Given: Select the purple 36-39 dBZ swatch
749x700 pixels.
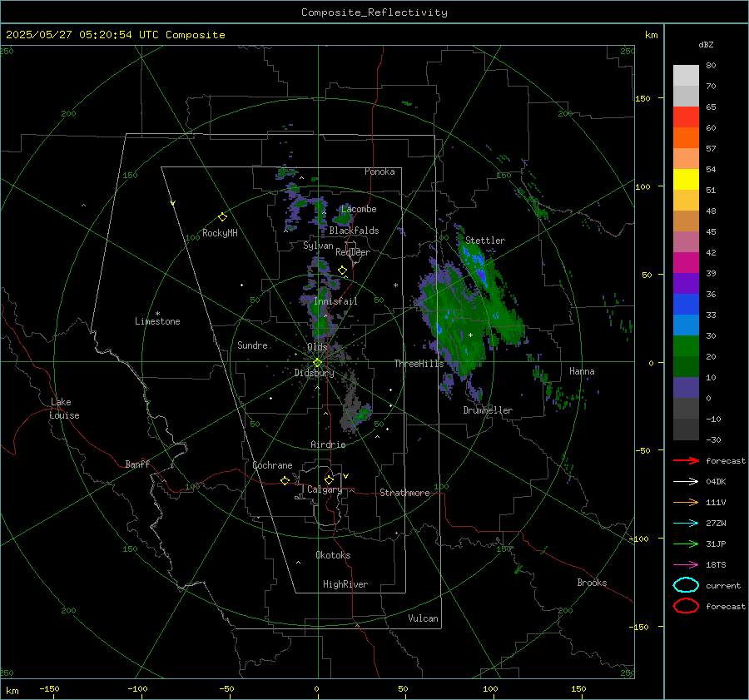Looking at the screenshot, I should [686, 284].
